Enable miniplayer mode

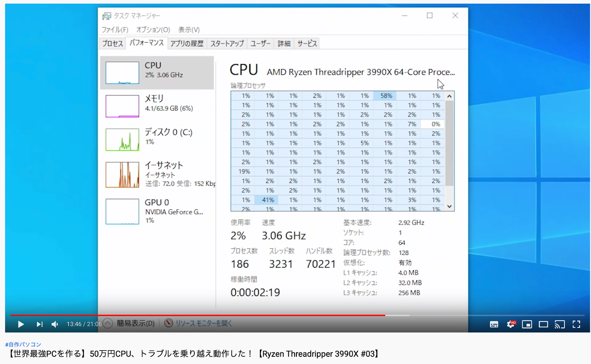click(x=527, y=324)
